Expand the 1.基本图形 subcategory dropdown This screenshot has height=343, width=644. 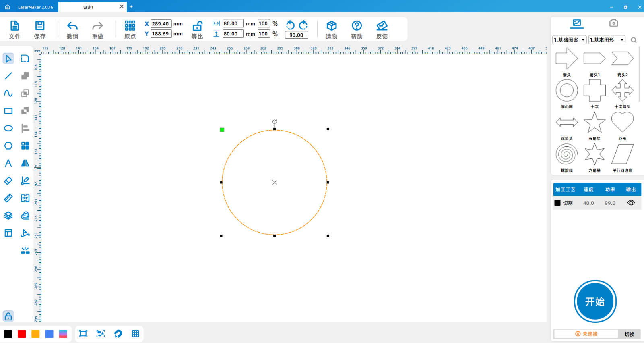click(607, 40)
